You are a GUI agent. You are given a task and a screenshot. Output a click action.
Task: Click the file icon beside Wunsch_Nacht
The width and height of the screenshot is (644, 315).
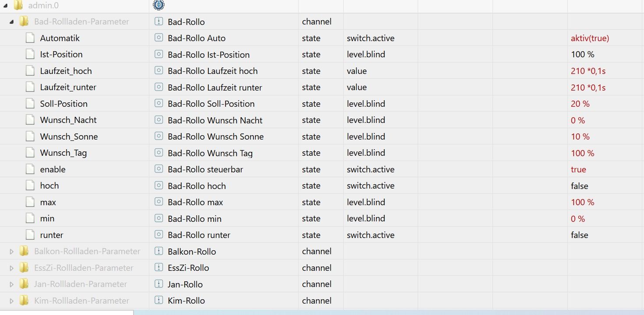click(30, 120)
